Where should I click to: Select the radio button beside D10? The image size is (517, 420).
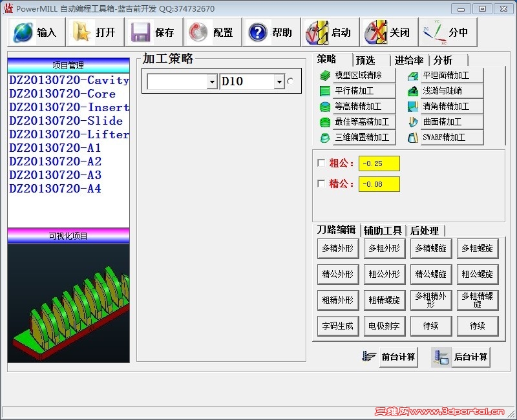pyautogui.click(x=290, y=81)
